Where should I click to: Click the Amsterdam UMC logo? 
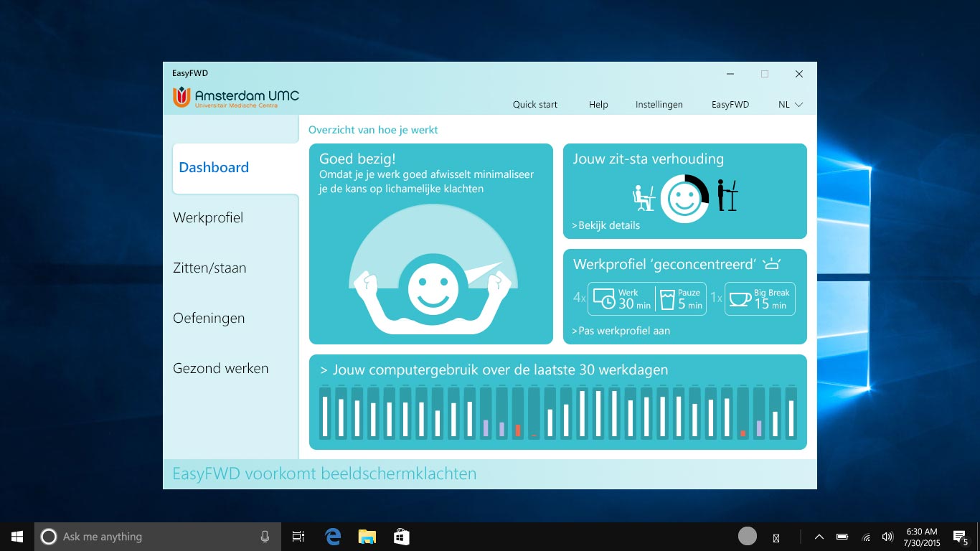click(x=236, y=98)
